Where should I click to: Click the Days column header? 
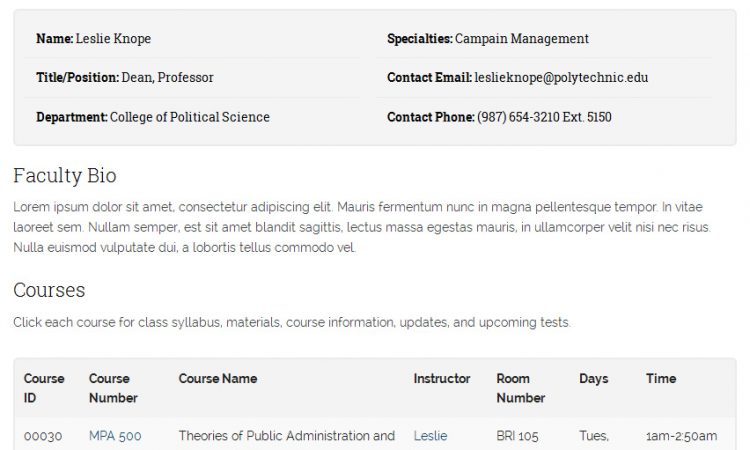(x=593, y=379)
